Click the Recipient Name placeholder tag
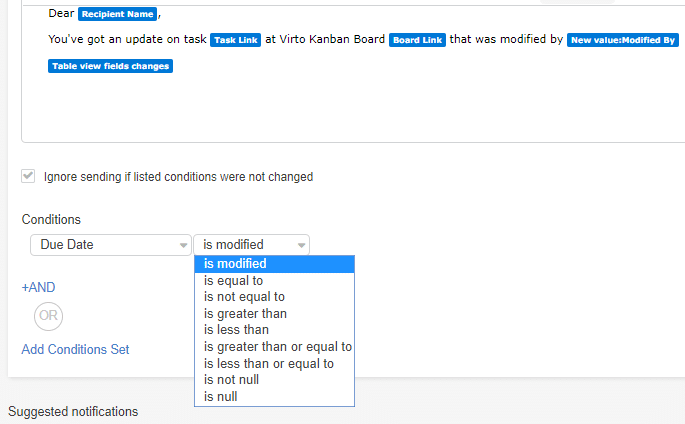This screenshot has height=424, width=685. click(118, 14)
